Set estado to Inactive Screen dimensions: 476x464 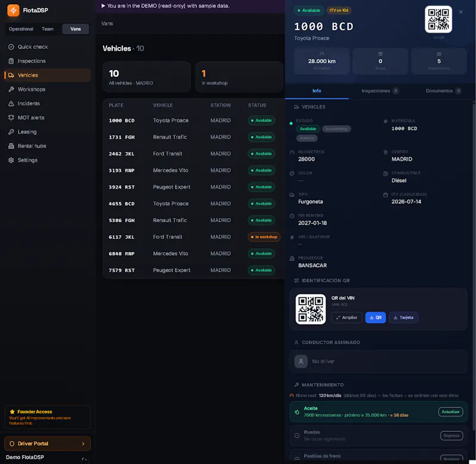click(307, 138)
